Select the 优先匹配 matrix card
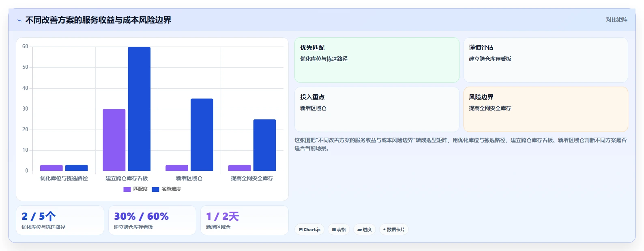This screenshot has width=644, height=251. point(377,60)
